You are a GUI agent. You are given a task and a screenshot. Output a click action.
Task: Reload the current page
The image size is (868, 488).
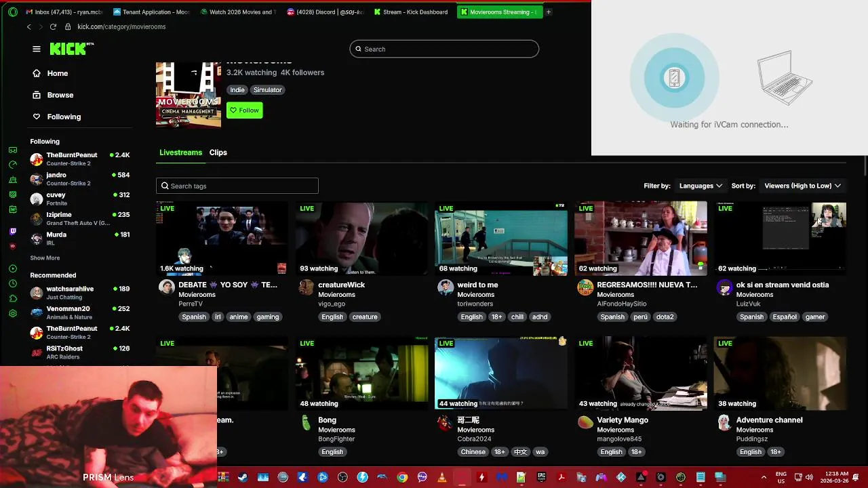[x=53, y=26]
